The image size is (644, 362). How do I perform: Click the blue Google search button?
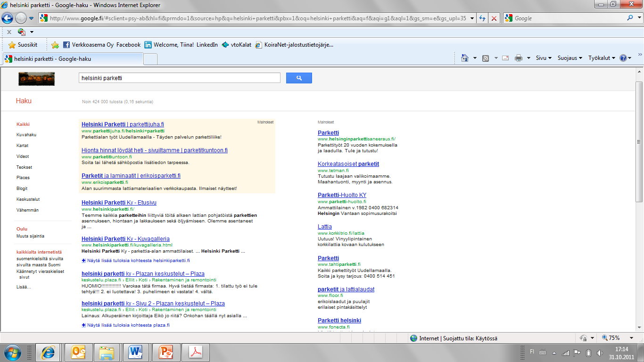pos(299,78)
